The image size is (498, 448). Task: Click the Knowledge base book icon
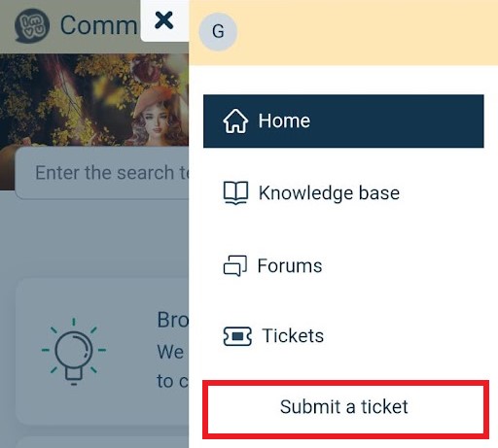pyautogui.click(x=235, y=193)
